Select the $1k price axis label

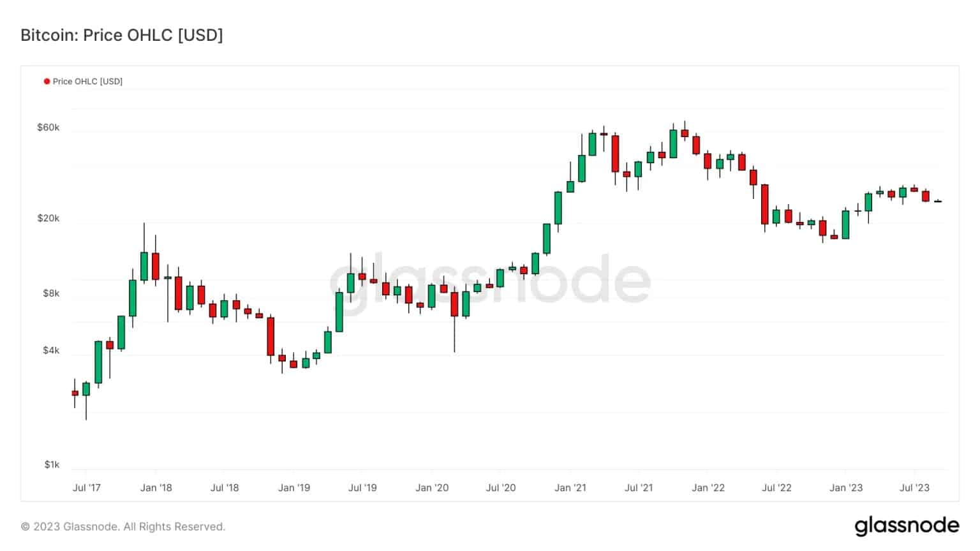point(52,464)
